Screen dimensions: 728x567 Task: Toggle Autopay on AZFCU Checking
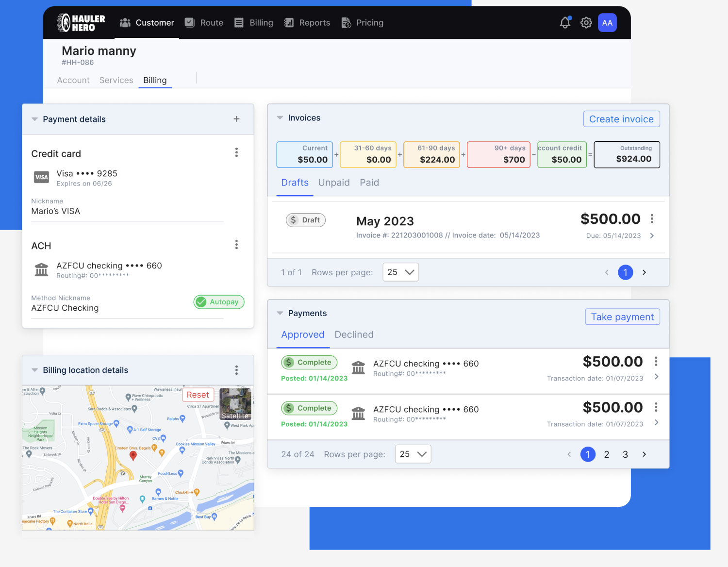pos(219,301)
